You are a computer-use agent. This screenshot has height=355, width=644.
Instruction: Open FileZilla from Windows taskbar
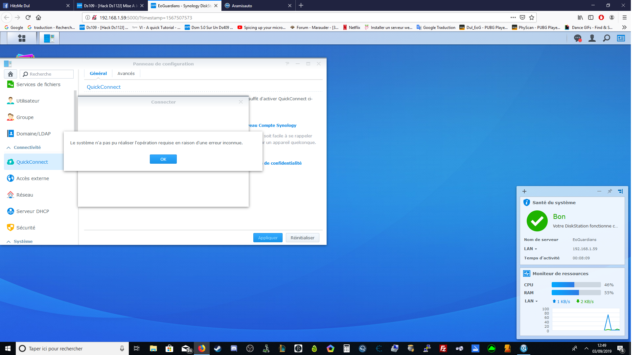[443, 348]
